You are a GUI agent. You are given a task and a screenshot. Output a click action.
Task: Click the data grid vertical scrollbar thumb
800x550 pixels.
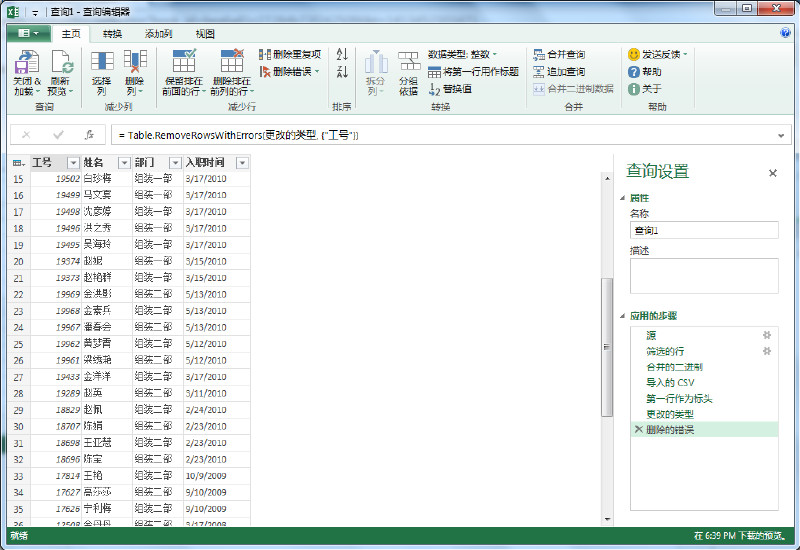pyautogui.click(x=607, y=347)
